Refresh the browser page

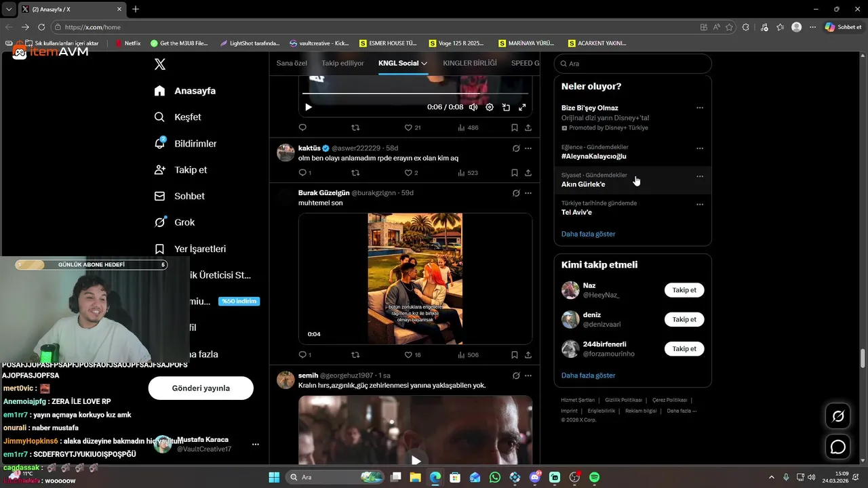coord(41,27)
